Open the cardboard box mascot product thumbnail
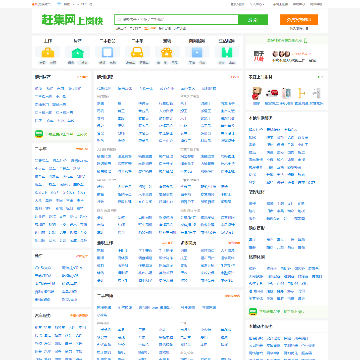This screenshot has width=360, height=360. coord(256,94)
